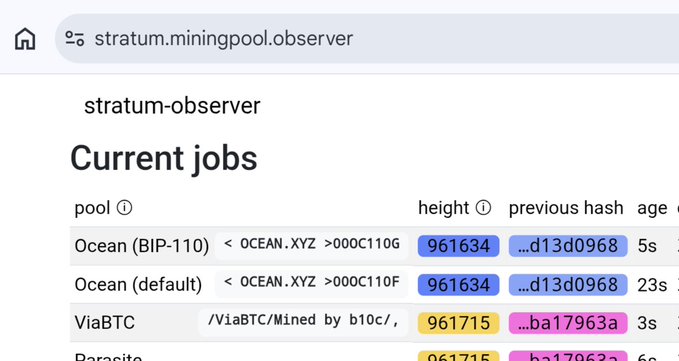Select coinbase tag < OCEAN.XYZ >000C110F
679x361 pixels.
311,283
